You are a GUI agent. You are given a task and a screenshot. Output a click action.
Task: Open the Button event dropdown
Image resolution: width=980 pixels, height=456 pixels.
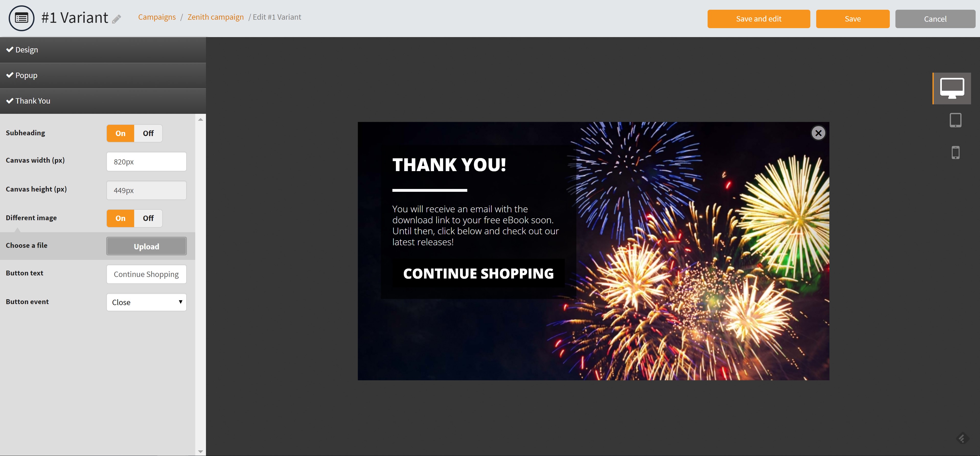click(x=146, y=302)
